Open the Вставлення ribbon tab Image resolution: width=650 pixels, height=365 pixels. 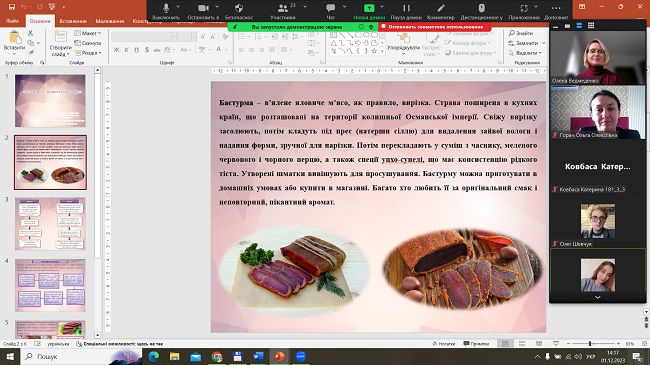73,21
